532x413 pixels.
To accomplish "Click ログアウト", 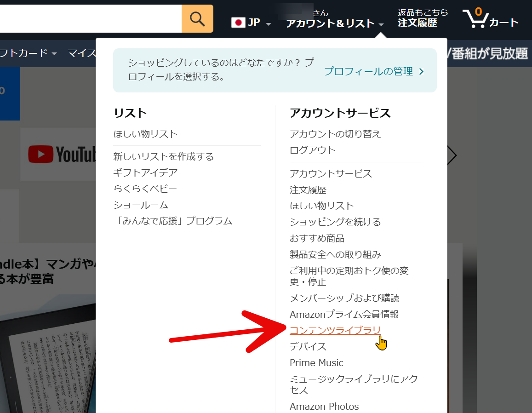I will (x=313, y=150).
